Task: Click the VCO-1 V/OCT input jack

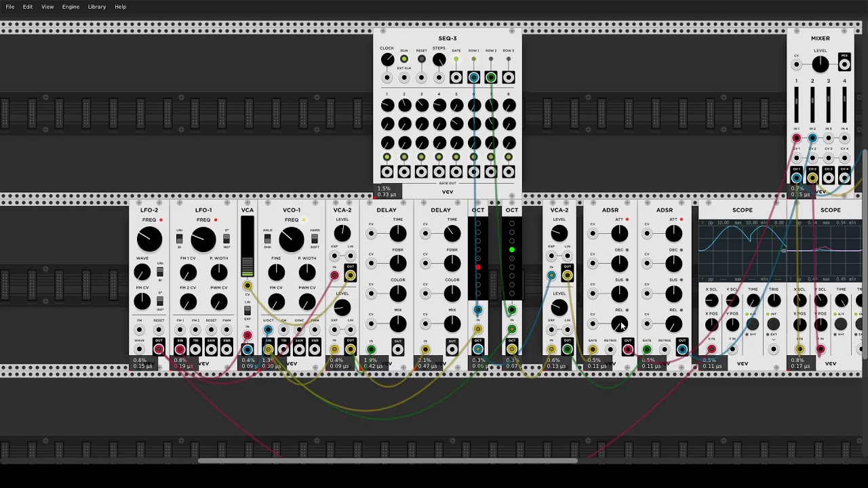Action: (269, 330)
